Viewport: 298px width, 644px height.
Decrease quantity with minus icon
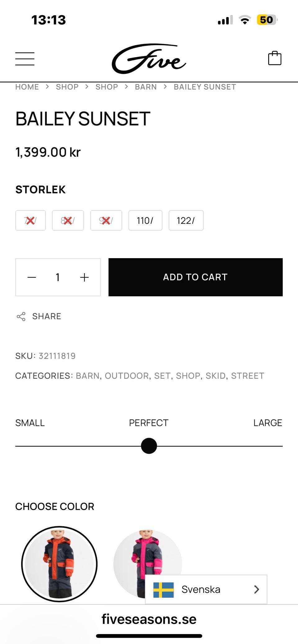32,277
